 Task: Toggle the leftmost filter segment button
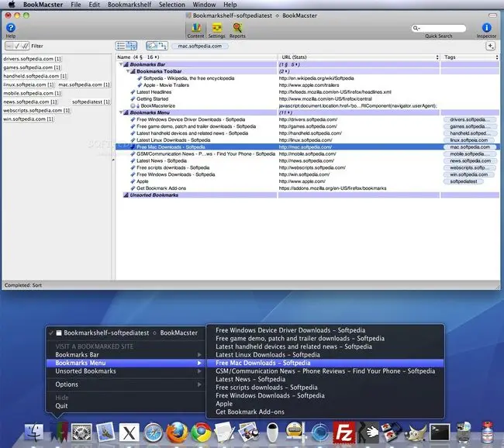(x=9, y=46)
